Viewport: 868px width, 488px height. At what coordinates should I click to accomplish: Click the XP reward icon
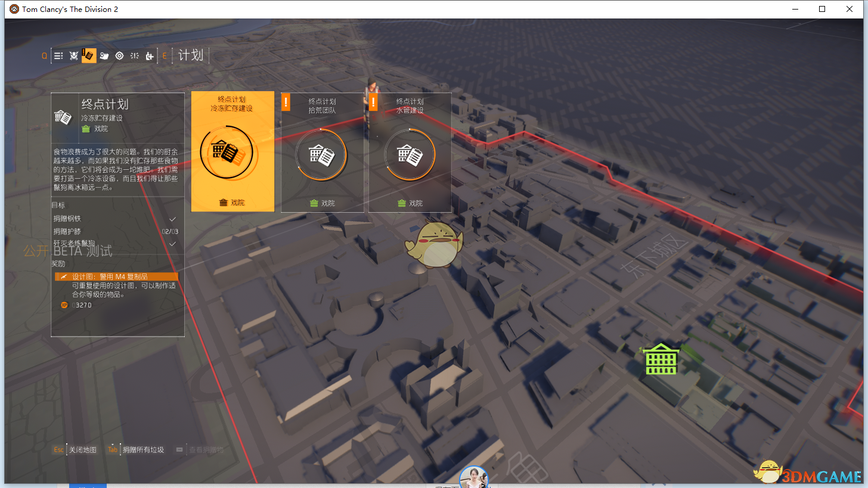[64, 305]
